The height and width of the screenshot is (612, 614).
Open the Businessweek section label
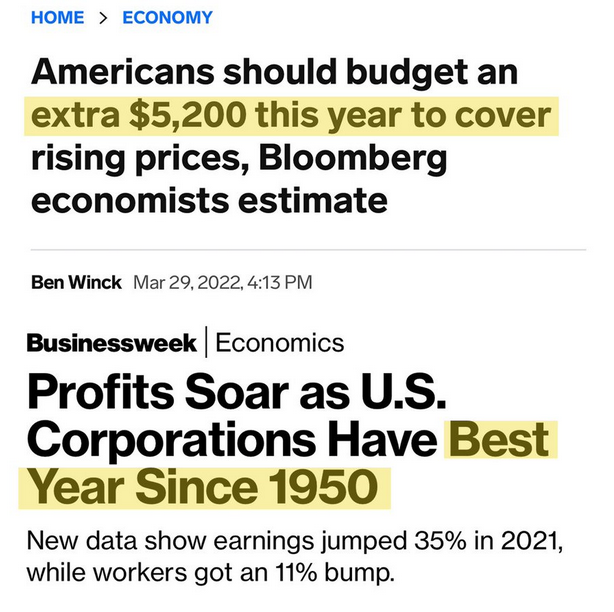[x=112, y=343]
